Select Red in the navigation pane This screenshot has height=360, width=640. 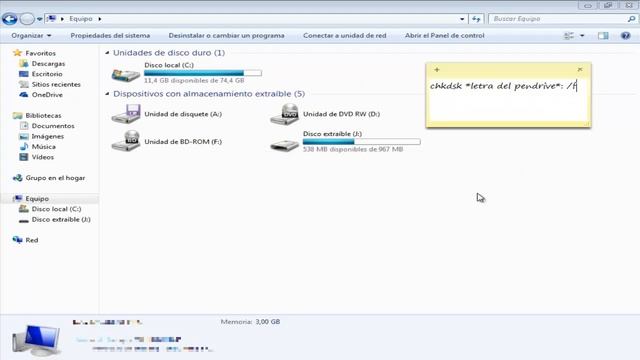tap(31, 240)
